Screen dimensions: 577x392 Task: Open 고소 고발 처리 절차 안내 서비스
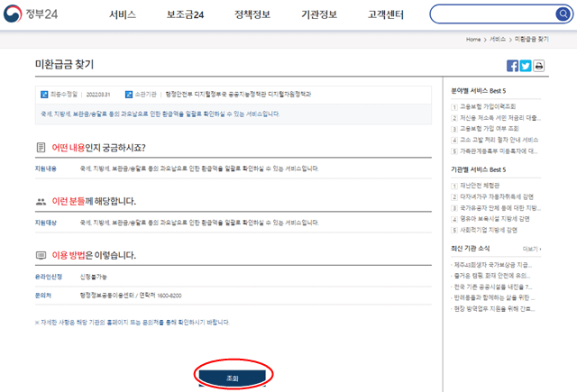coord(499,140)
